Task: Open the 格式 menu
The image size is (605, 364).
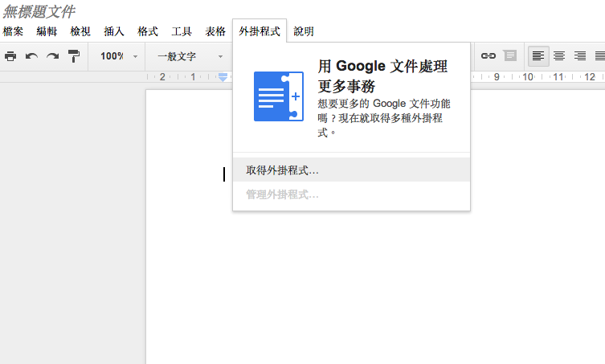Action: tap(148, 31)
